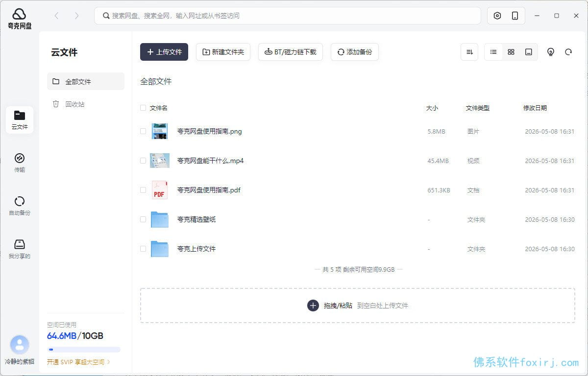Click the 5.8MB size value

(436, 131)
